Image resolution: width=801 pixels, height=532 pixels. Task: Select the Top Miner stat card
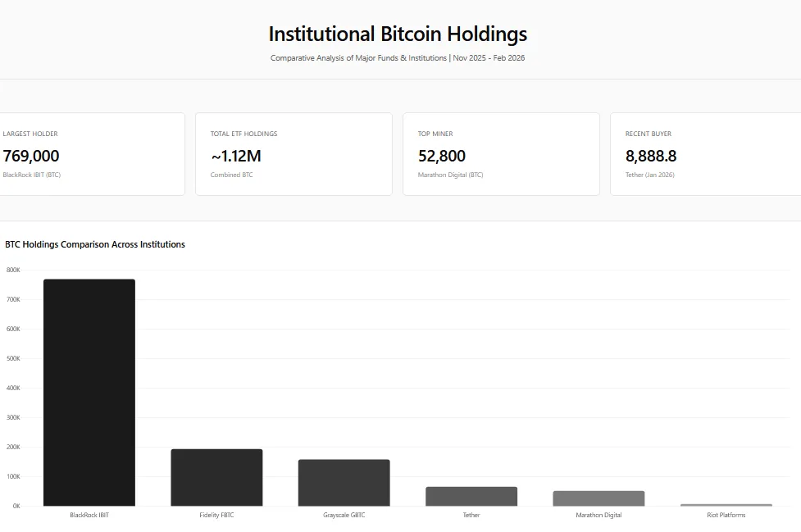pyautogui.click(x=501, y=154)
